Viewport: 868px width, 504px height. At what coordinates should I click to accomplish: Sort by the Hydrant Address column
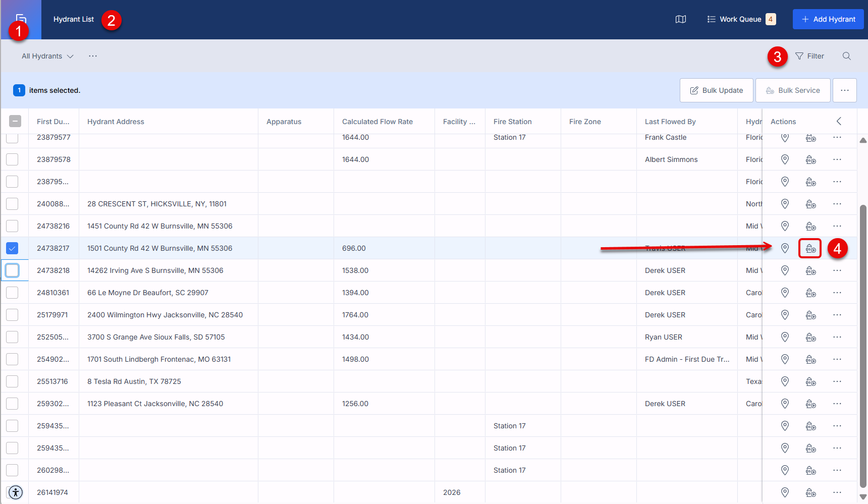pos(116,122)
